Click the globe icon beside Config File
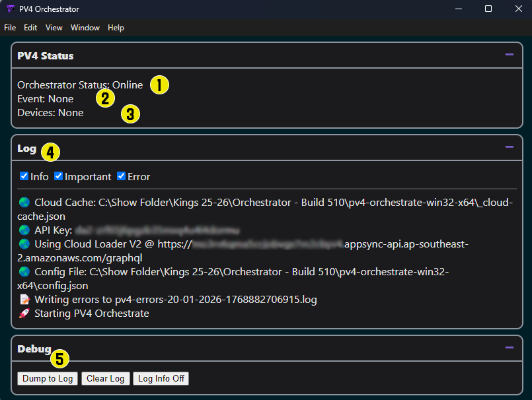The height and width of the screenshot is (400, 532). pos(24,271)
